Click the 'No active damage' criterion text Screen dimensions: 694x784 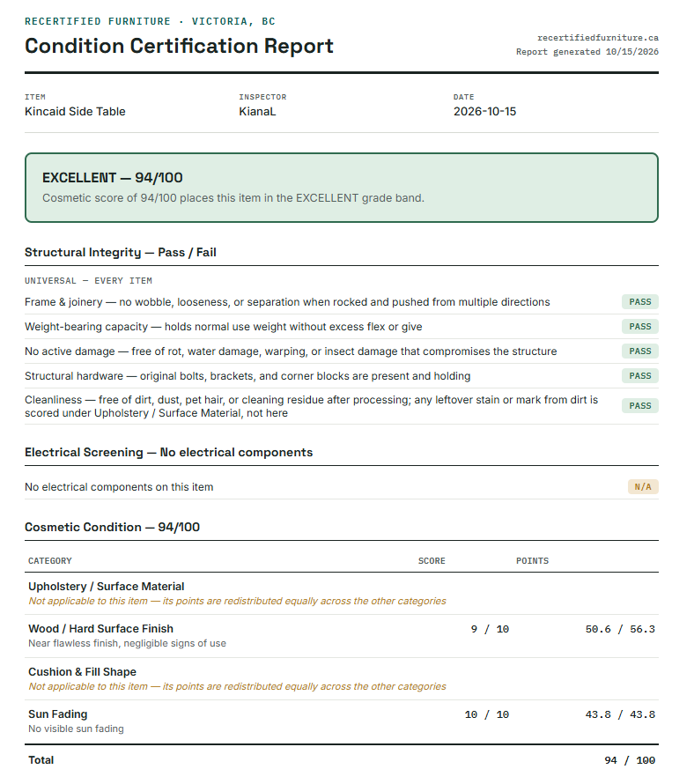pyautogui.click(x=291, y=351)
